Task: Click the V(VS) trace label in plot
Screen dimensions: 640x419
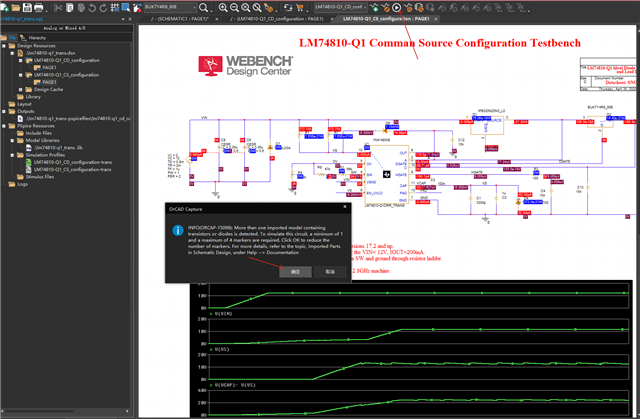Action: pyautogui.click(x=222, y=350)
